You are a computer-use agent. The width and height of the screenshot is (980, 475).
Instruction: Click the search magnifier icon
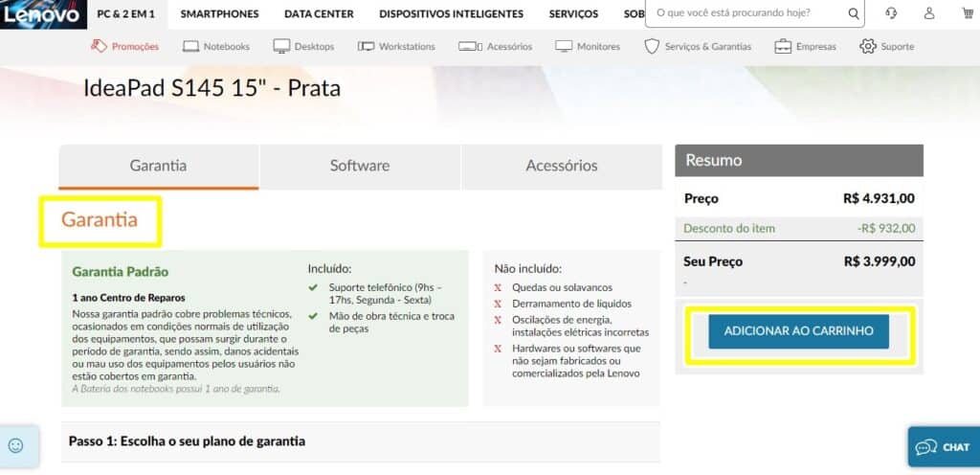pyautogui.click(x=853, y=13)
